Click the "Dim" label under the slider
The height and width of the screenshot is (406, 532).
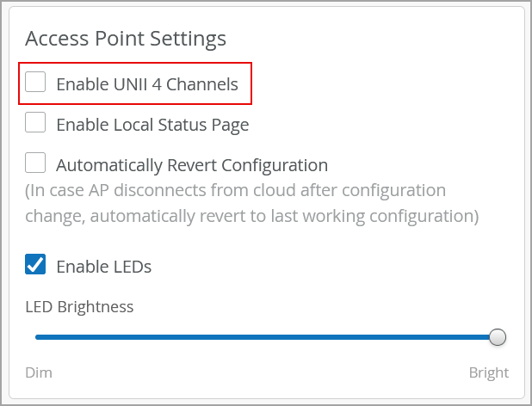click(39, 372)
